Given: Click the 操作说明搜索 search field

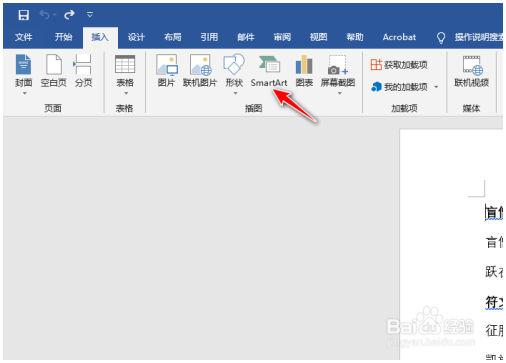Looking at the screenshot, I should (x=479, y=37).
